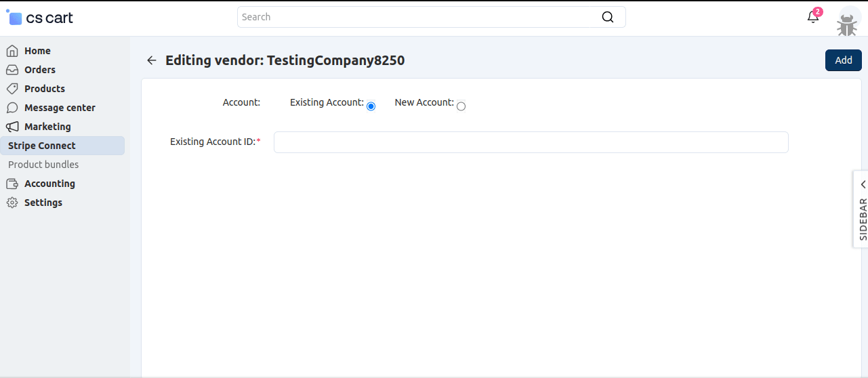Open the notifications bell
This screenshot has width=868, height=378.
coord(813,18)
